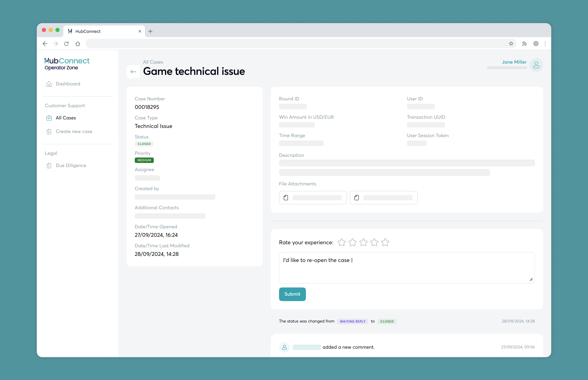588x380 pixels.
Task: Open the user avatar icon top right
Action: pos(536,65)
